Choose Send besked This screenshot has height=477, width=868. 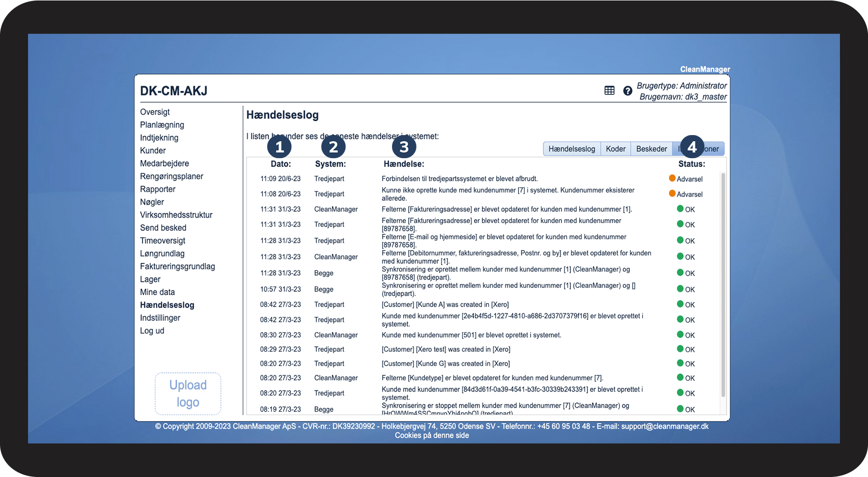click(x=163, y=228)
